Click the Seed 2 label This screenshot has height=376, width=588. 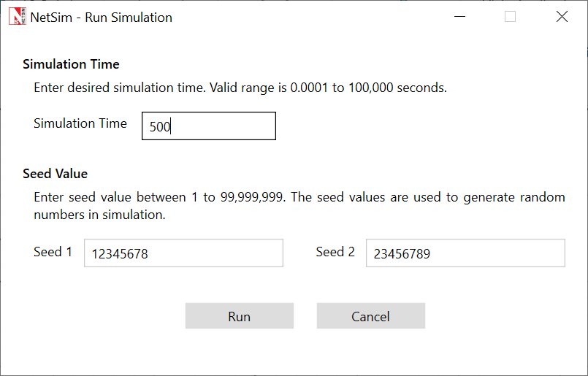point(335,252)
